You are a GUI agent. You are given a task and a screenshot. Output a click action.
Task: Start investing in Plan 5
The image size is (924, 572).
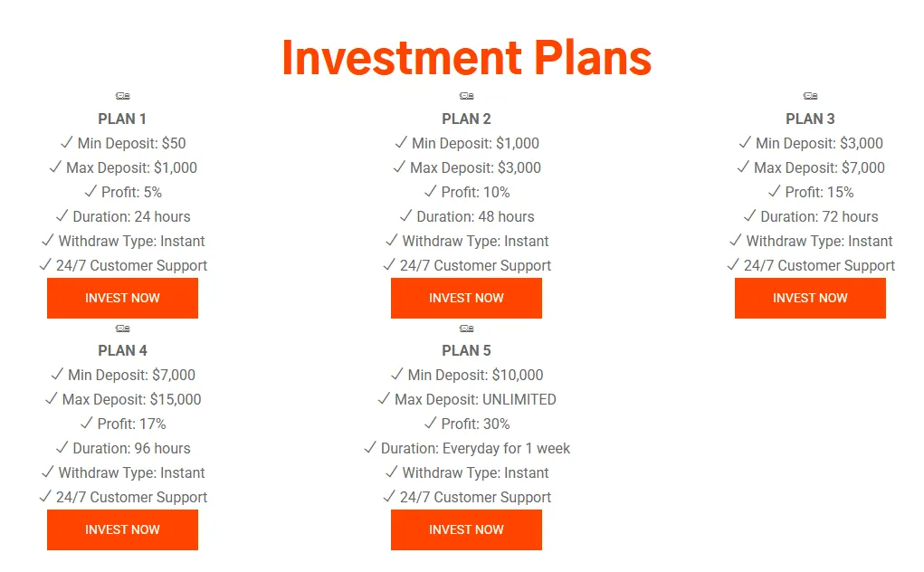466,529
